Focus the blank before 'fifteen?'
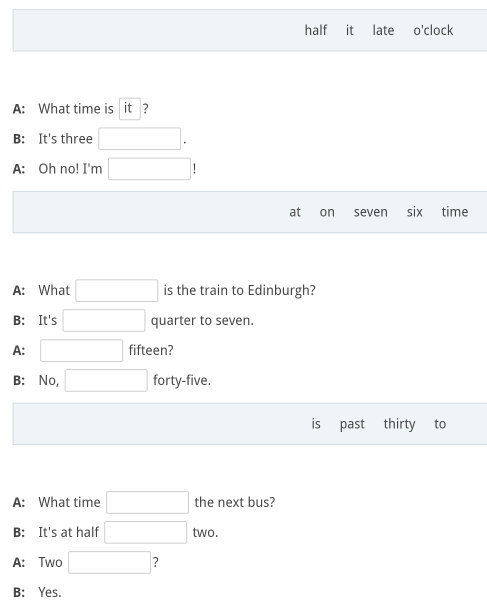487x614 pixels. point(81,350)
